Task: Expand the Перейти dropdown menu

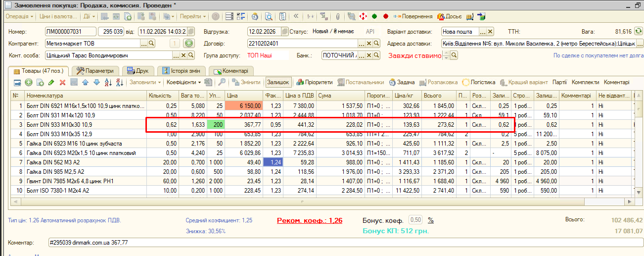Action: (192, 16)
